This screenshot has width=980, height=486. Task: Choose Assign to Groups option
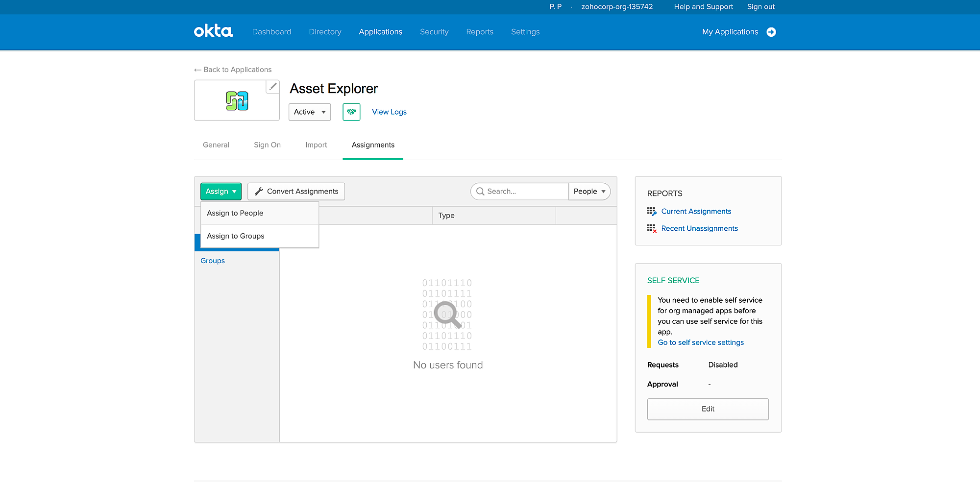(236, 236)
